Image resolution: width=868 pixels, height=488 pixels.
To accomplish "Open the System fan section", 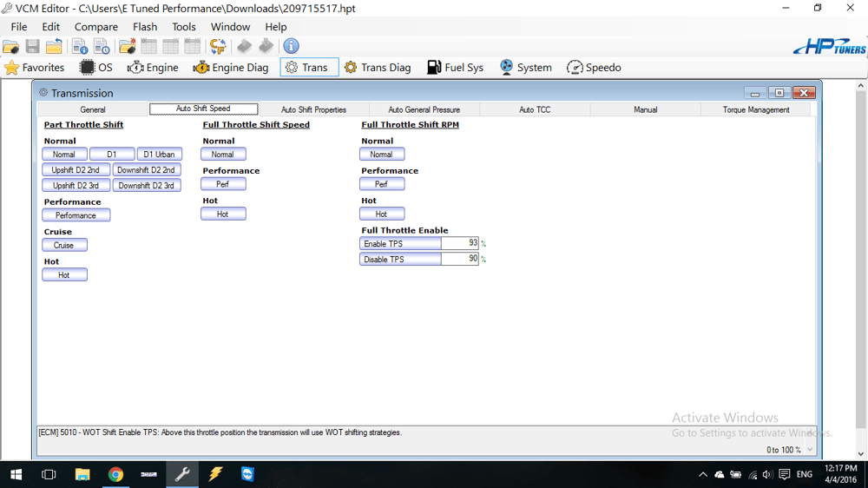I will tap(525, 67).
